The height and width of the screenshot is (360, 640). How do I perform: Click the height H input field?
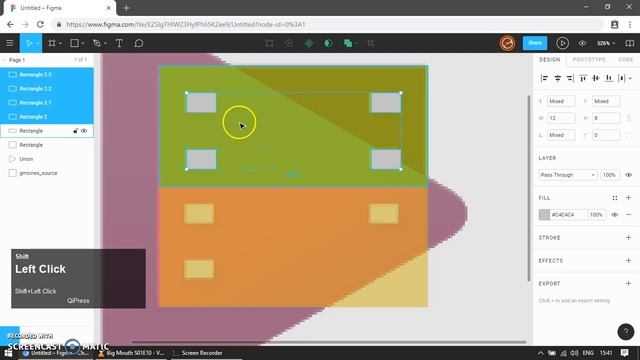[606, 118]
